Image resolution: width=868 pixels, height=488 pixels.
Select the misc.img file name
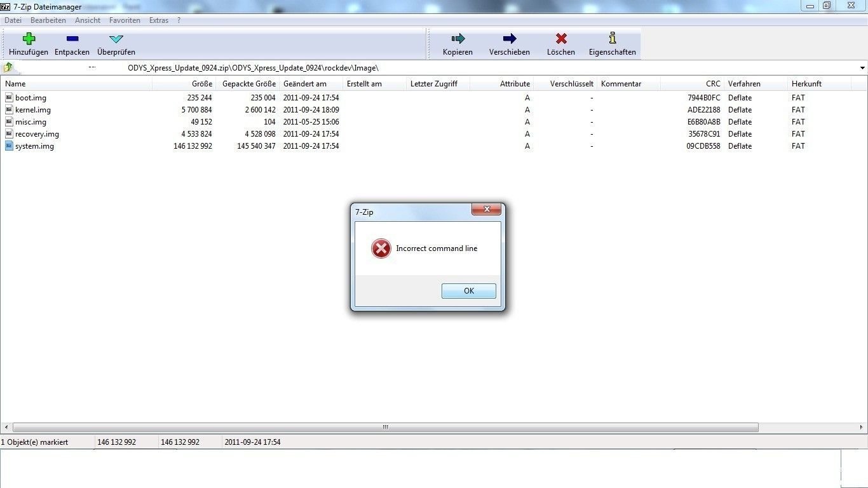(31, 122)
